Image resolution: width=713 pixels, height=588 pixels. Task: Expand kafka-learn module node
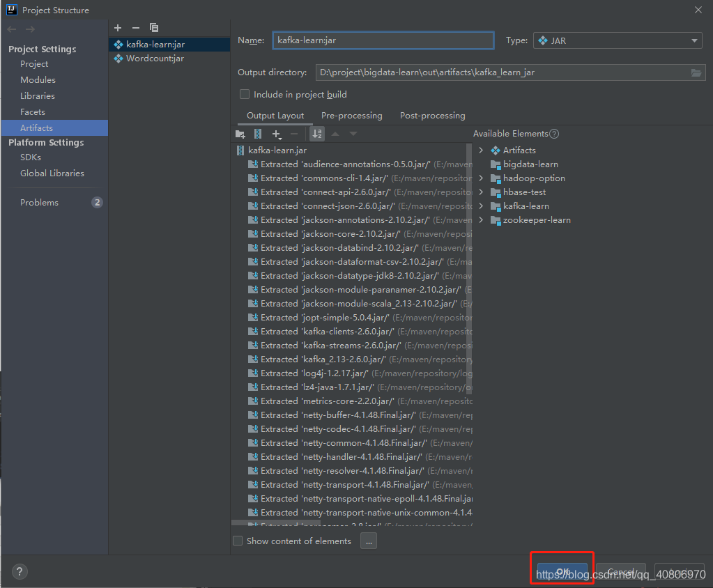(481, 206)
